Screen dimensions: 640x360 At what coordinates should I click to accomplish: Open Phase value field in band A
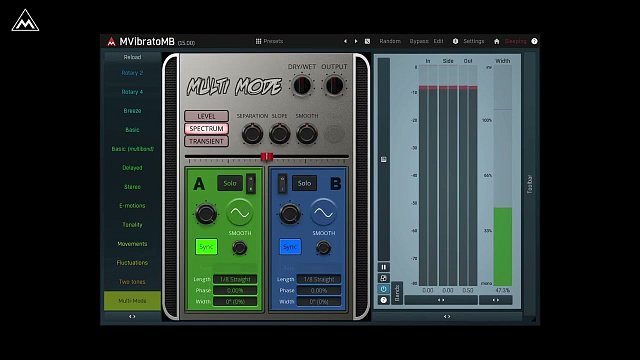pos(235,290)
